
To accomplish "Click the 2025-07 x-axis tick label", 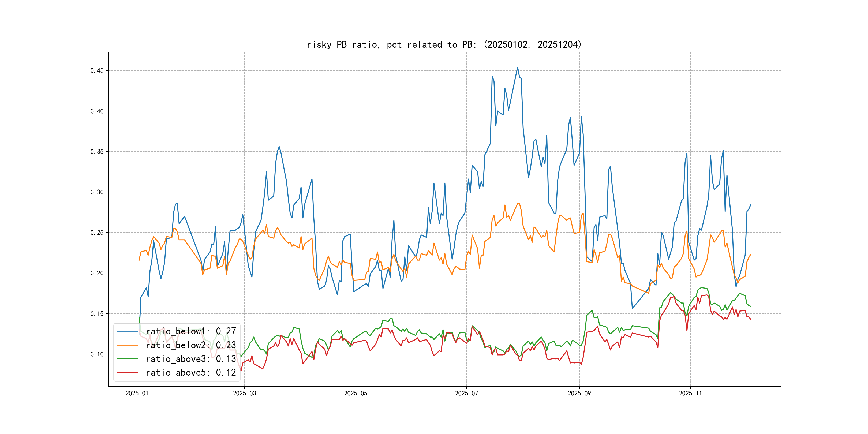I will [466, 393].
